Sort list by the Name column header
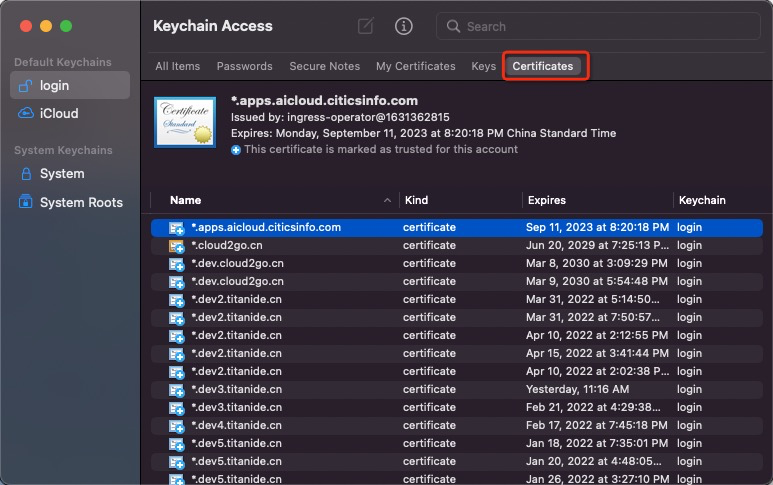 point(186,201)
